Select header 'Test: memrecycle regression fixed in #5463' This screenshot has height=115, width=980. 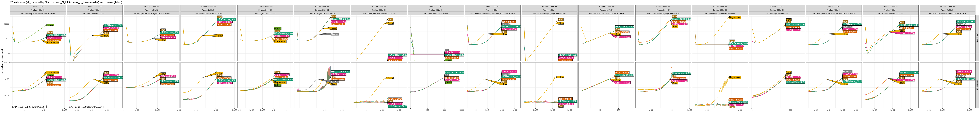38,13
